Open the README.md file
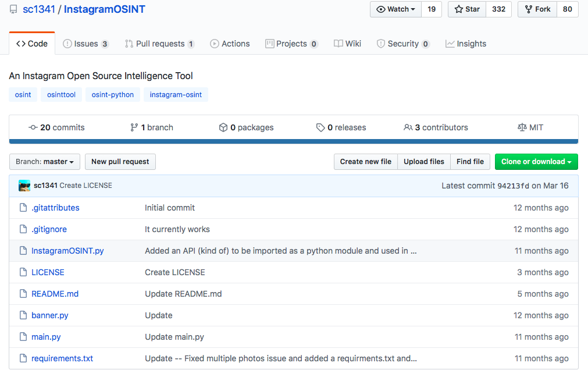This screenshot has width=588, height=377. (x=55, y=294)
